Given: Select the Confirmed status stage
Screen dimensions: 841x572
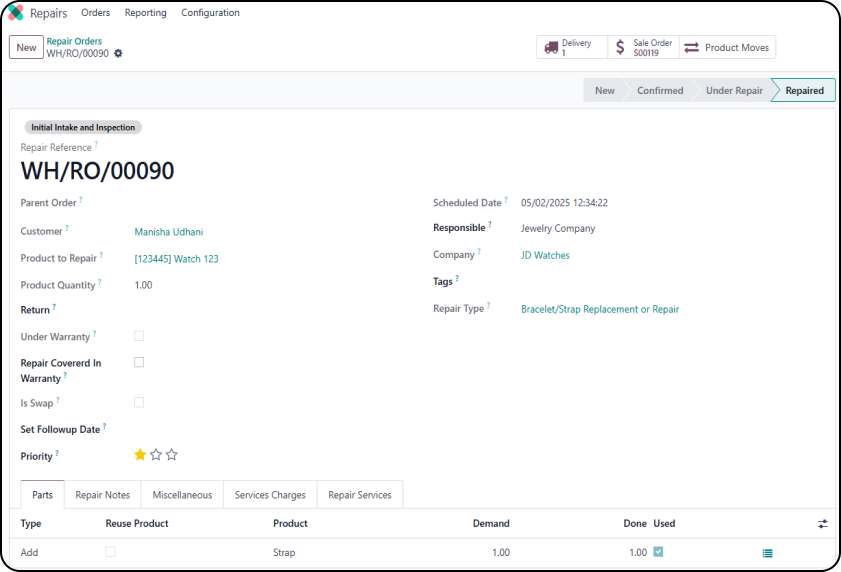Looking at the screenshot, I should 660,91.
